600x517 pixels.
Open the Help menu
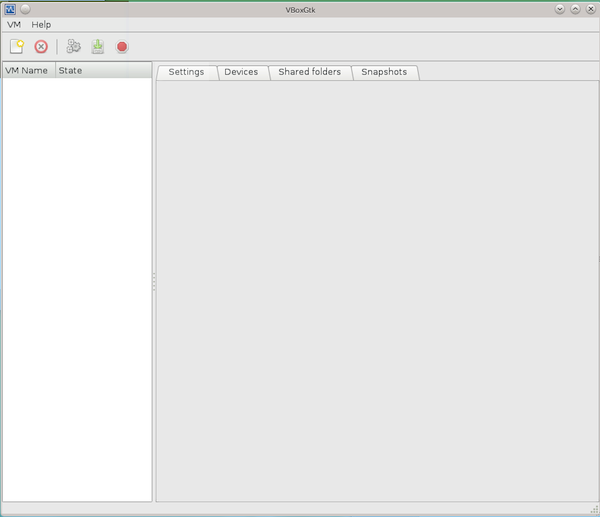pyautogui.click(x=41, y=24)
